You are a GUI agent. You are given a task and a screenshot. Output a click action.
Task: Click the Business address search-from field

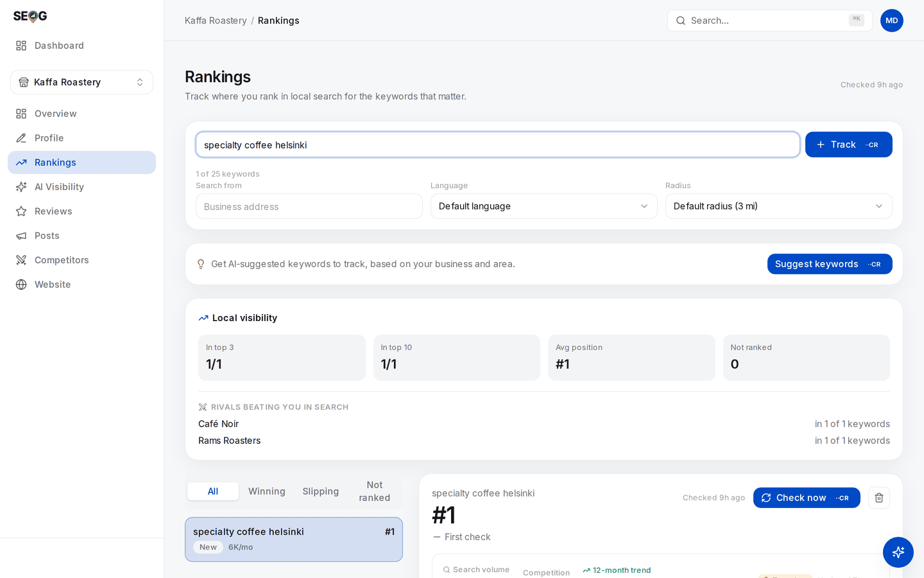pos(309,206)
